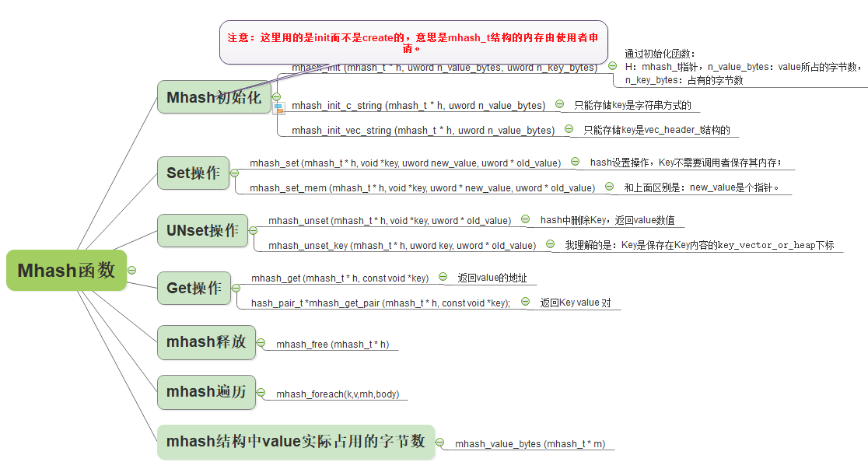Select the mhash_set (mhash_t * h, void *key...) subtopic
Viewport: 868px width, 476px height.
click(405, 163)
